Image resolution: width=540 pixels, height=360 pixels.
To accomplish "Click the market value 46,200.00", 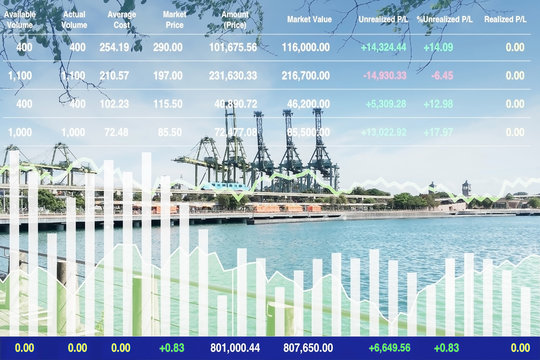I will click(x=308, y=104).
